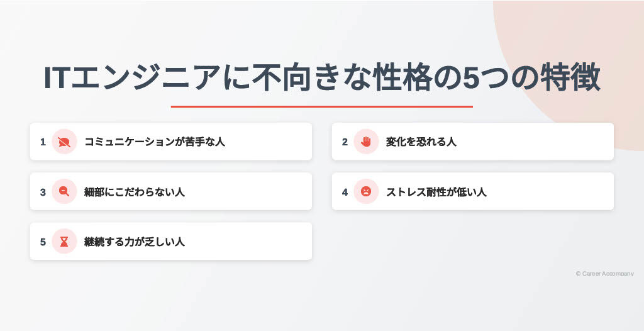Select the 変化を恐れる人 card
Screen dimensions: 644x331
point(473,142)
